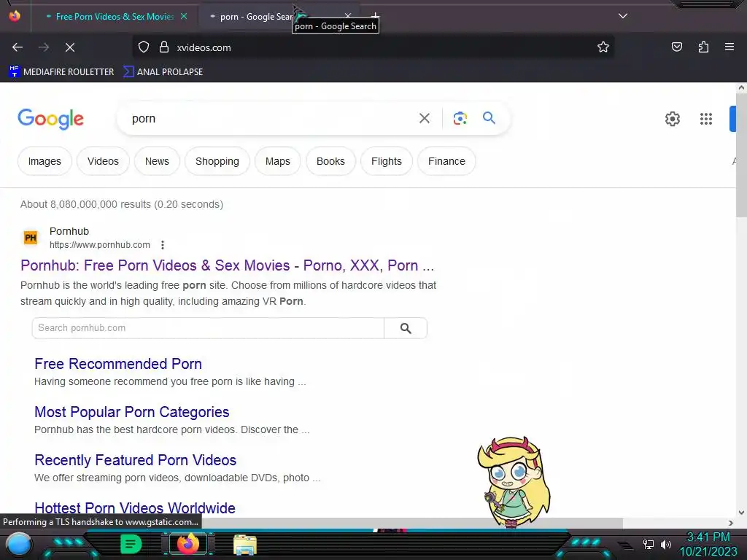Show the taskbar clock and date

pyautogui.click(x=708, y=544)
